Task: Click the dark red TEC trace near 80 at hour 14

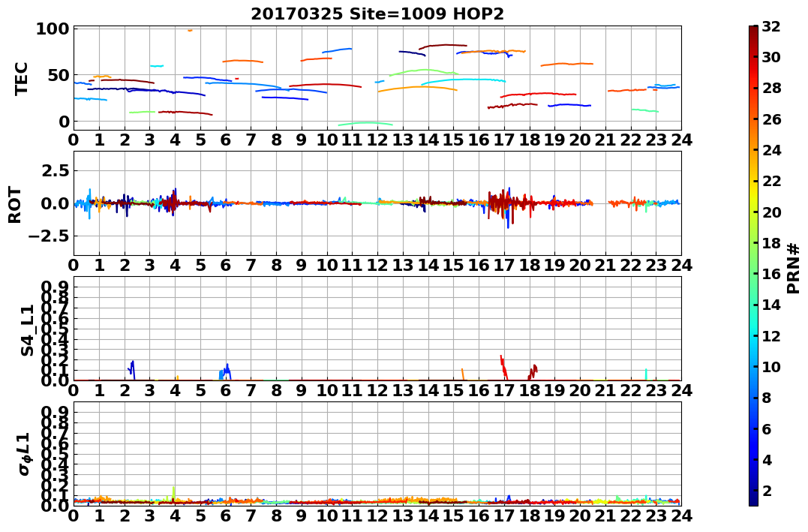Action: click(443, 46)
